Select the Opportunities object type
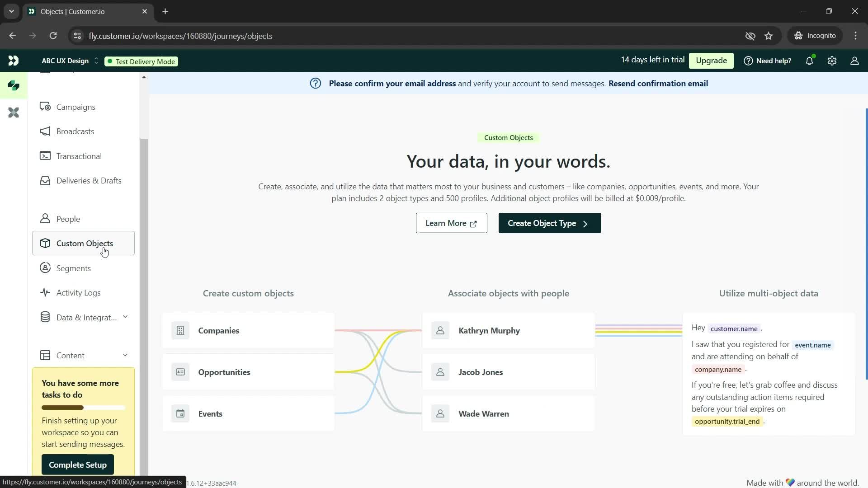 click(225, 372)
